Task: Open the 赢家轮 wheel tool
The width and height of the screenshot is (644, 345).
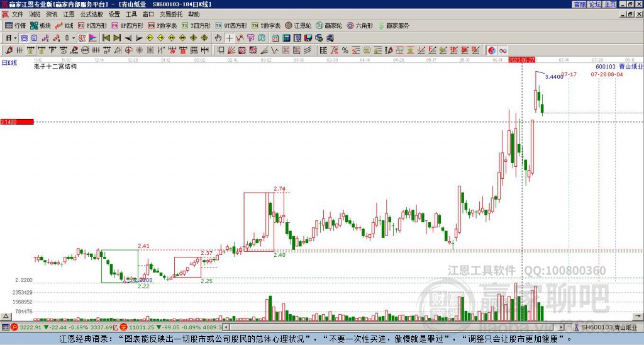Action: pos(329,25)
